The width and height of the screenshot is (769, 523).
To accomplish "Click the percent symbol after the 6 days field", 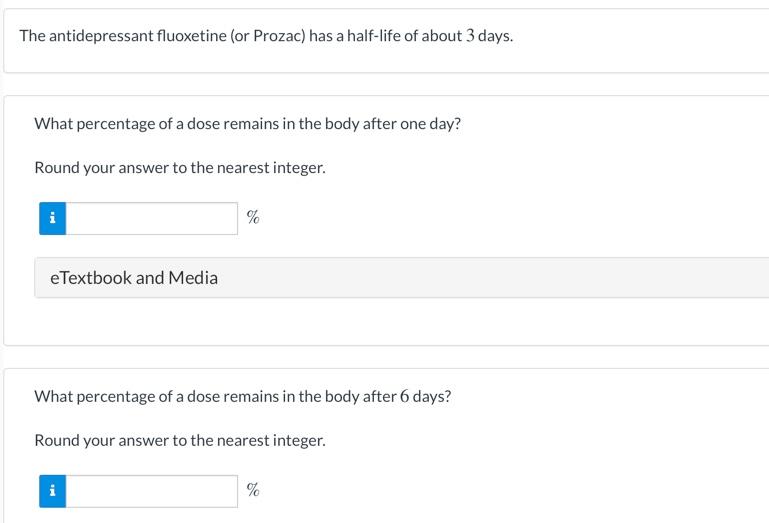I will click(253, 490).
